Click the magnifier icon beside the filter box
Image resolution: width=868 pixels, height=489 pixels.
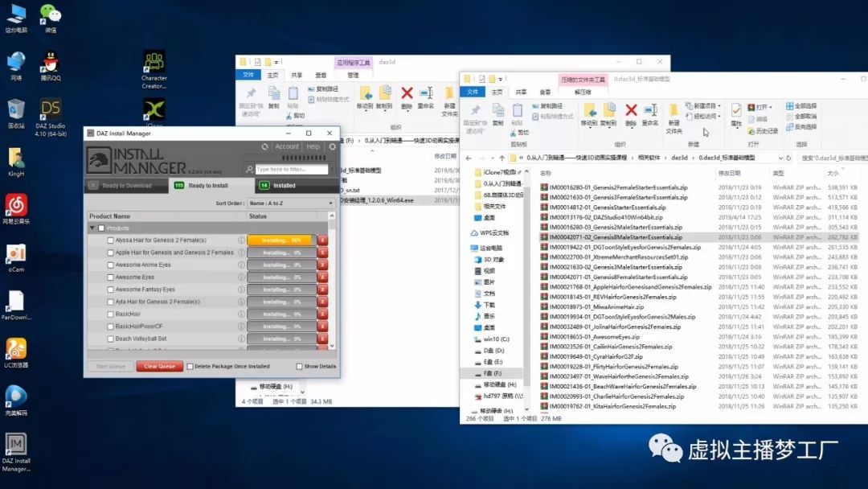249,170
